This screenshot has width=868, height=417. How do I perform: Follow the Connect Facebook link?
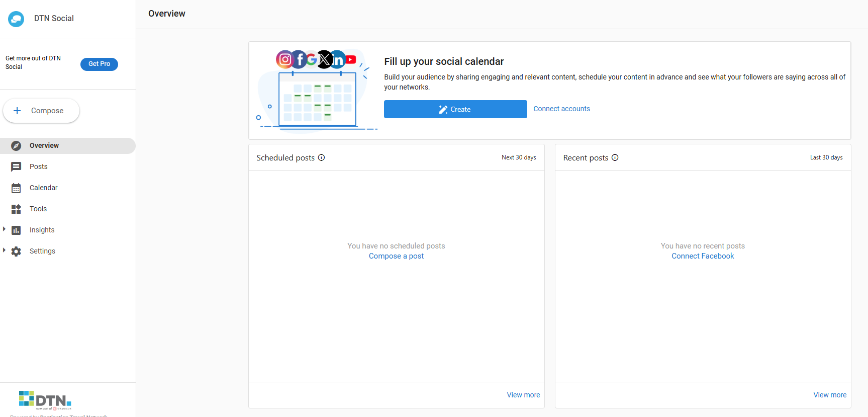[703, 256]
